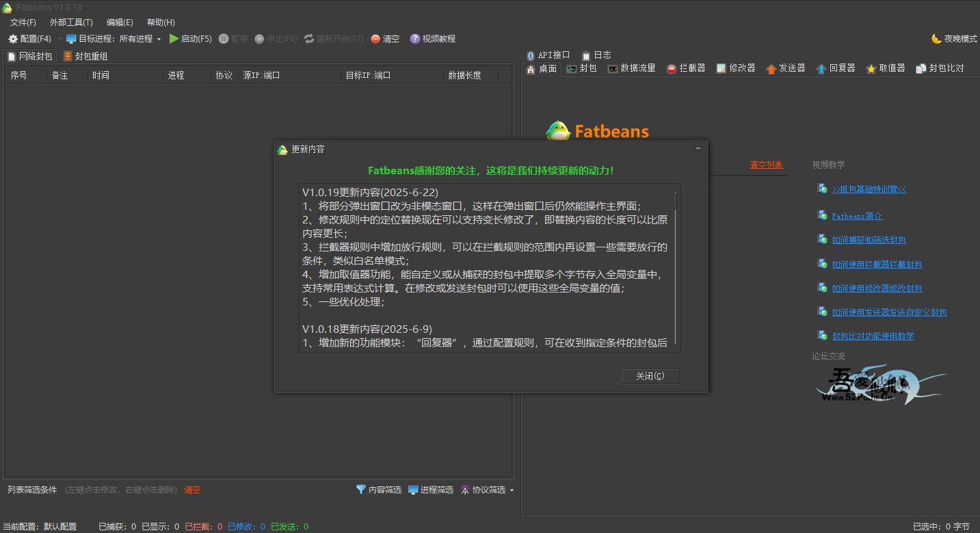Open the 外部工具(T) menu
This screenshot has width=980, height=533.
pyautogui.click(x=71, y=23)
